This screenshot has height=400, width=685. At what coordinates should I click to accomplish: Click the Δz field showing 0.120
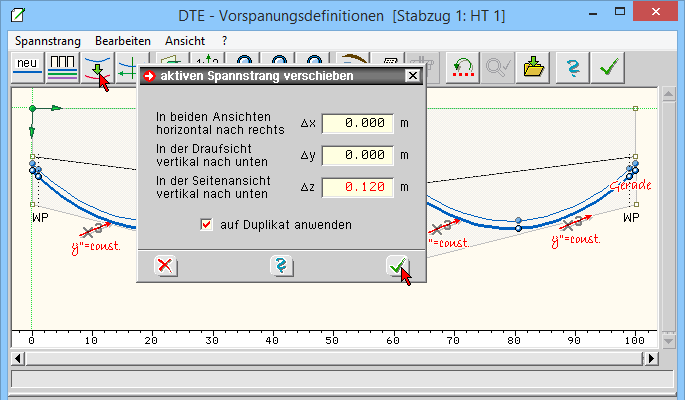[358, 187]
